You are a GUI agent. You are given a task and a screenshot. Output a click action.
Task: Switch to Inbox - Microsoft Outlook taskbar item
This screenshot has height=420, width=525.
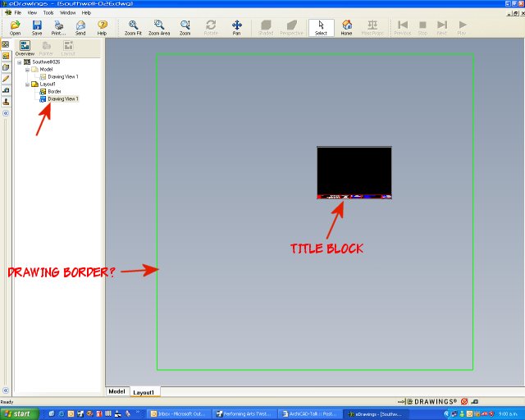tap(179, 414)
